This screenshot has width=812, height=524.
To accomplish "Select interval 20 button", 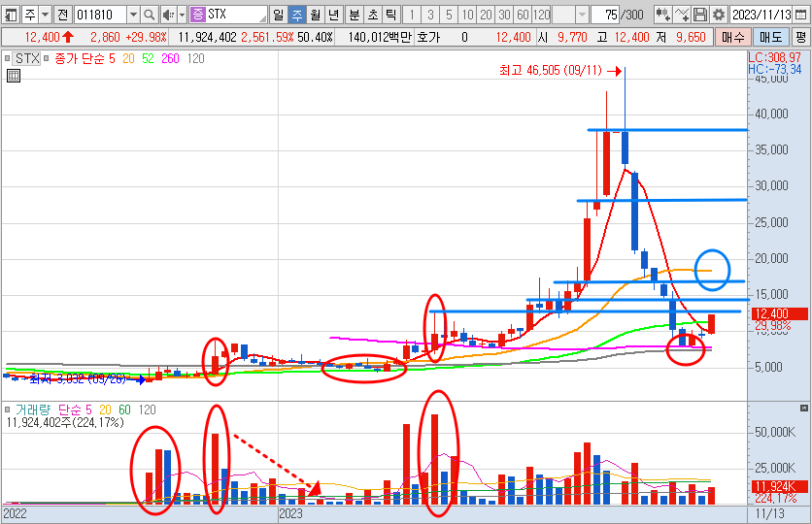I will (486, 15).
